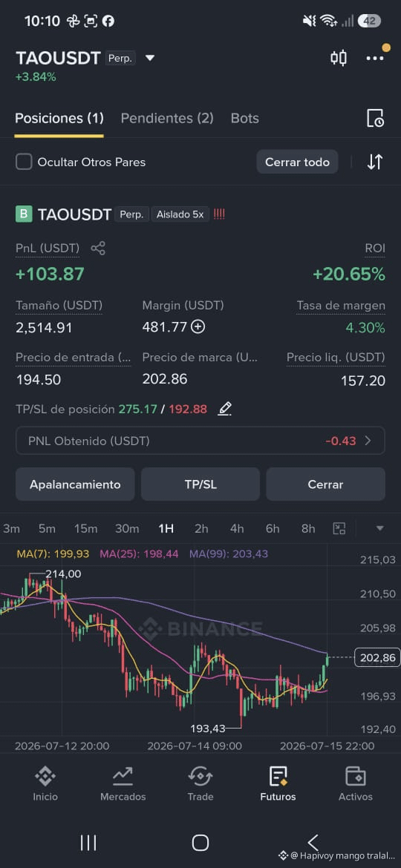The width and height of the screenshot is (401, 868).
Task: Select the 2h chart interval
Action: [x=201, y=529]
